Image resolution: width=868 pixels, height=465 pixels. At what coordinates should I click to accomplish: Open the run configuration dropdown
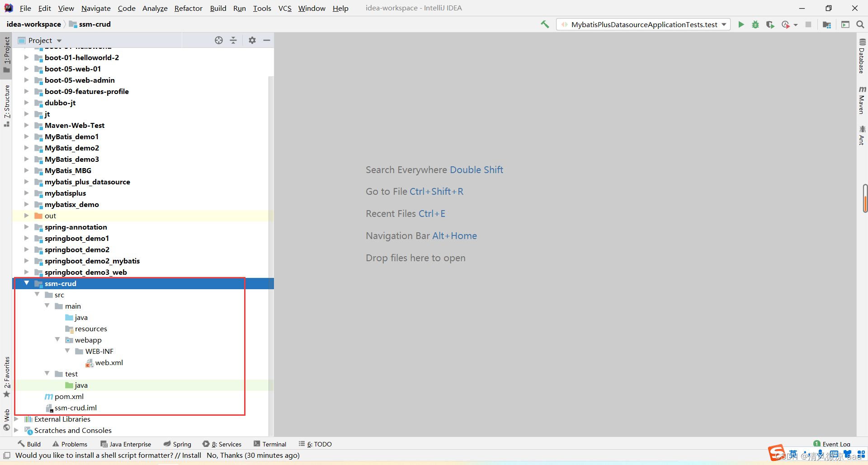click(x=724, y=24)
